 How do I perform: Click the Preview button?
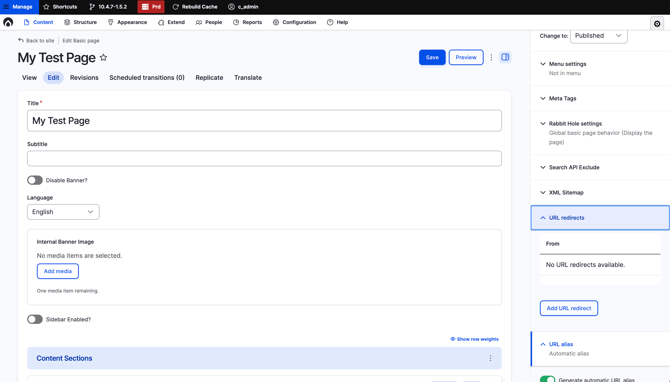coord(466,57)
